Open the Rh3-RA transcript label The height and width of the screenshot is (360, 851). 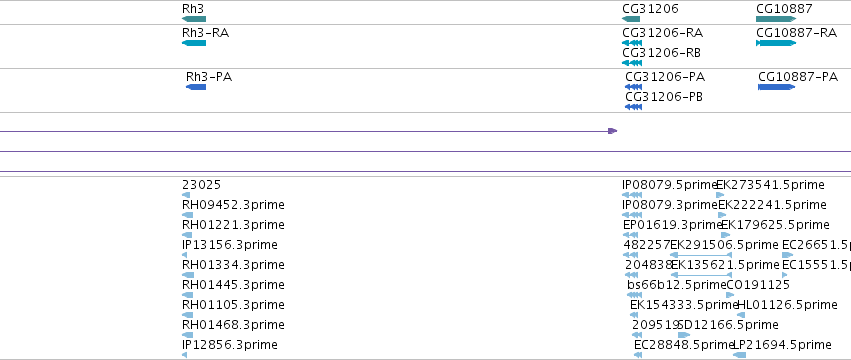[206, 33]
